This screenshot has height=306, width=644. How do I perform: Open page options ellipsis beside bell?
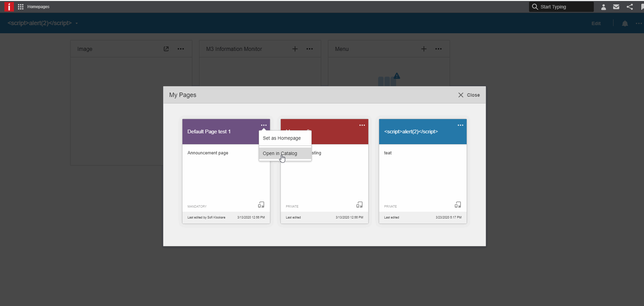[x=639, y=23]
